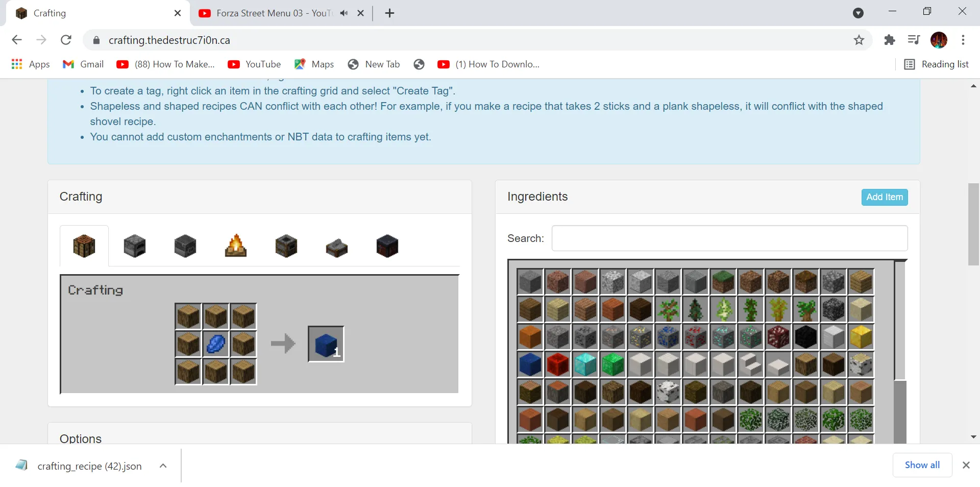Click the page scrollbar down arrow
Image resolution: width=980 pixels, height=487 pixels.
tap(974, 437)
